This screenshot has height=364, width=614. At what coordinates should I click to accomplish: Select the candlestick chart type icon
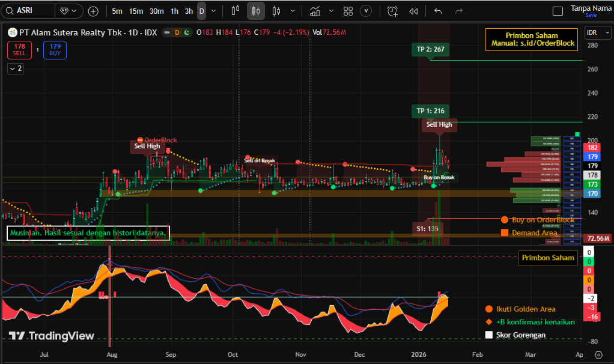click(256, 11)
